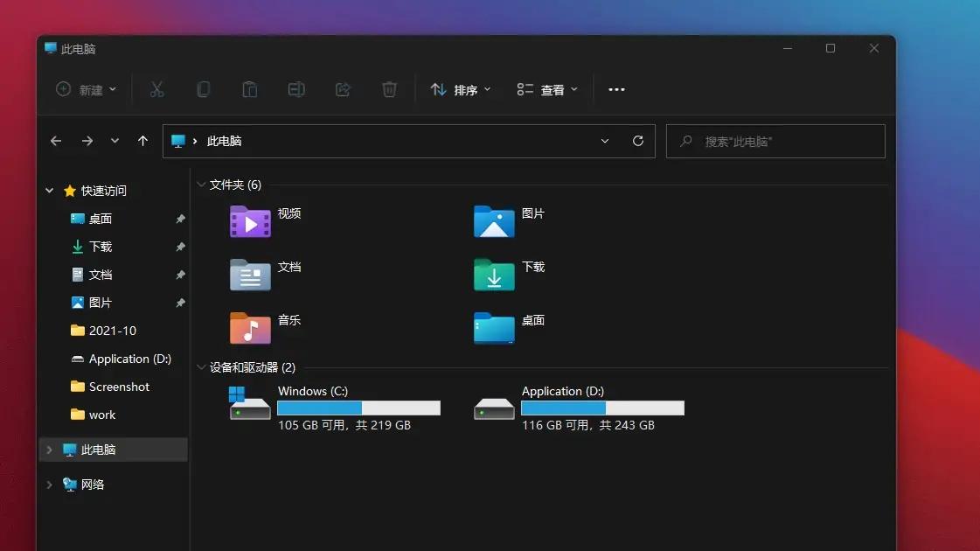This screenshot has height=551, width=980.
Task: Unpin 下载 using its pin icon
Action: (179, 246)
